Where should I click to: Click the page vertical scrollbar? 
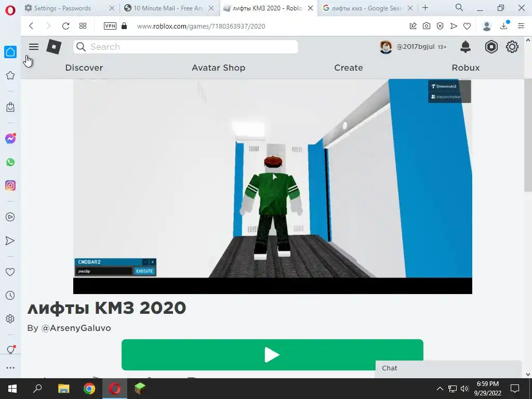click(528, 136)
